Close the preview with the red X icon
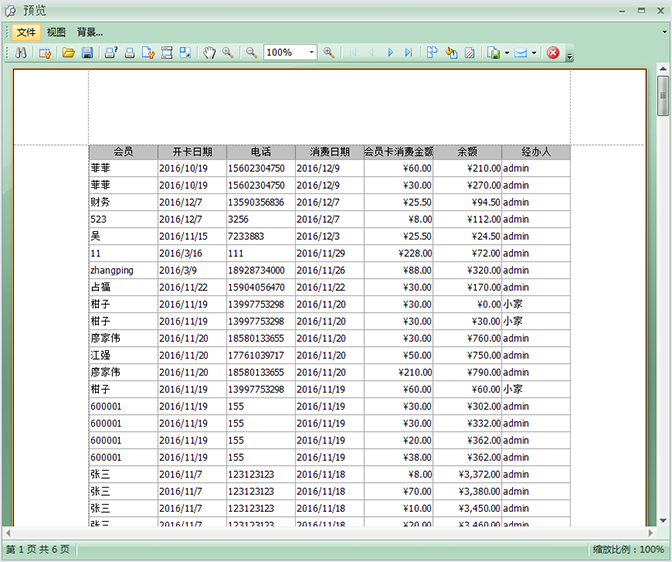672x562 pixels. (x=553, y=52)
